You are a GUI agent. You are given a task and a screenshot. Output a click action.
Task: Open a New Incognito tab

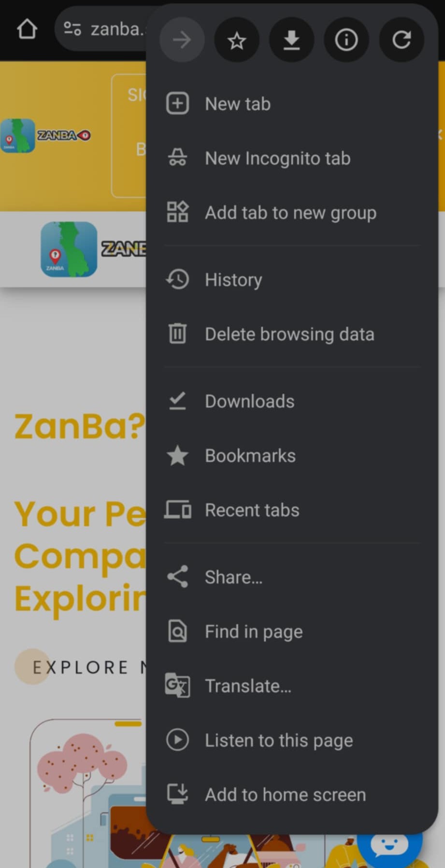(277, 158)
